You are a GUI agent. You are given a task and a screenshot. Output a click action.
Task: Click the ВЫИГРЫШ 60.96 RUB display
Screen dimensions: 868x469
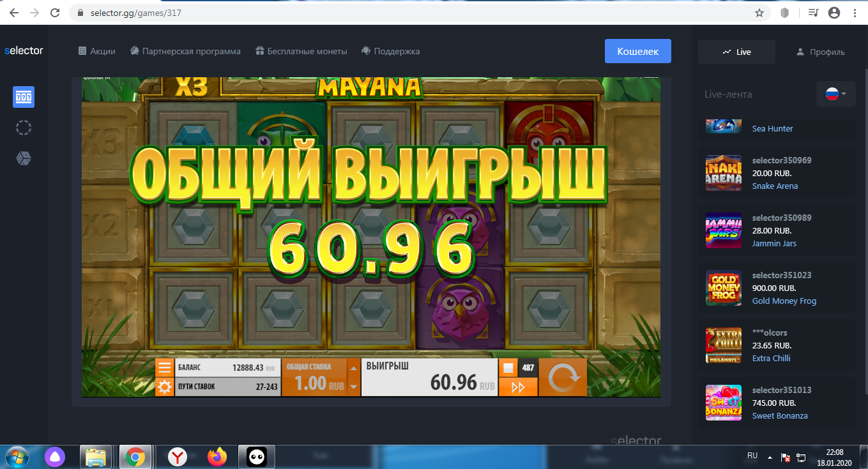point(429,377)
